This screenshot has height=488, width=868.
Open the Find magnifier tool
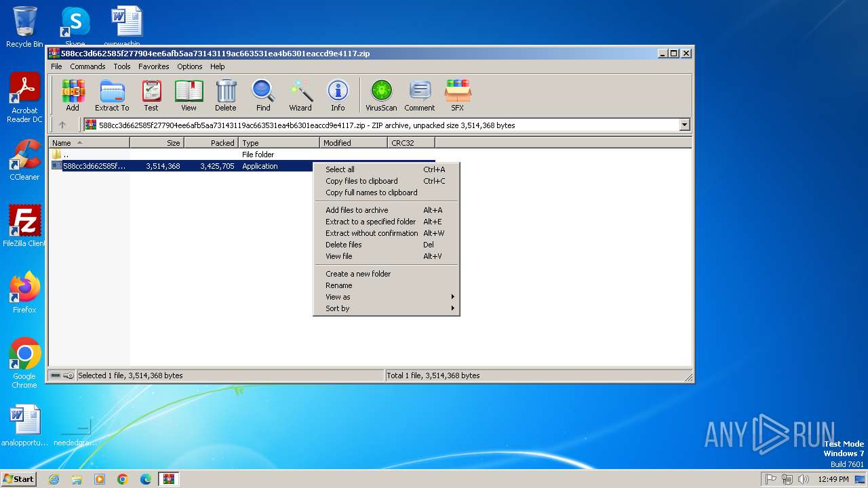point(263,96)
